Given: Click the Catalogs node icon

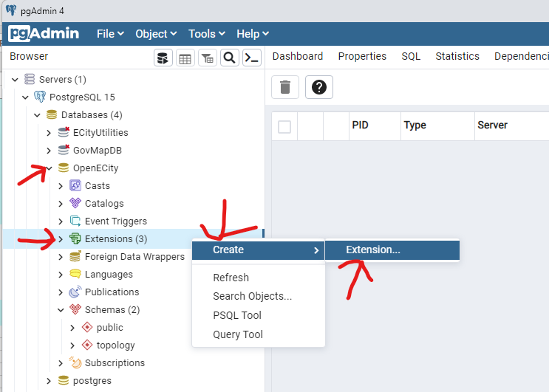Looking at the screenshot, I should click(x=75, y=203).
